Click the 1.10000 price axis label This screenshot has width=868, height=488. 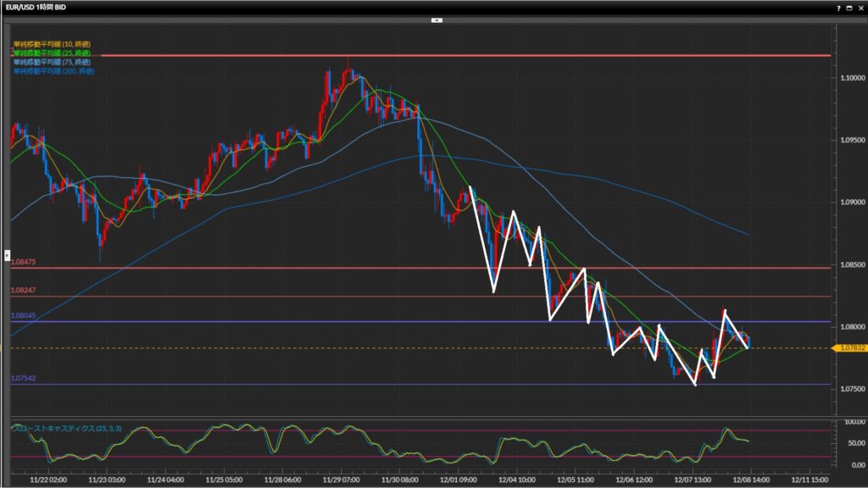(850, 78)
